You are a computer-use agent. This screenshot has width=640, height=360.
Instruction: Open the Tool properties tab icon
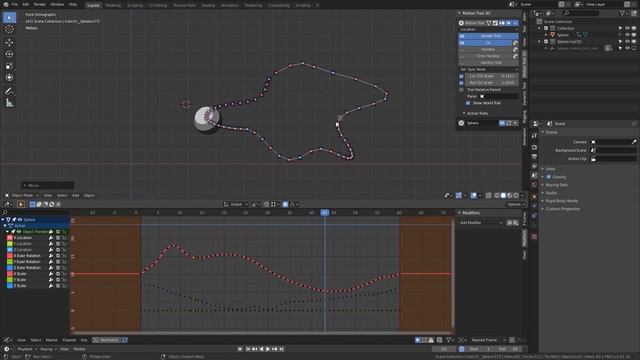point(534,135)
